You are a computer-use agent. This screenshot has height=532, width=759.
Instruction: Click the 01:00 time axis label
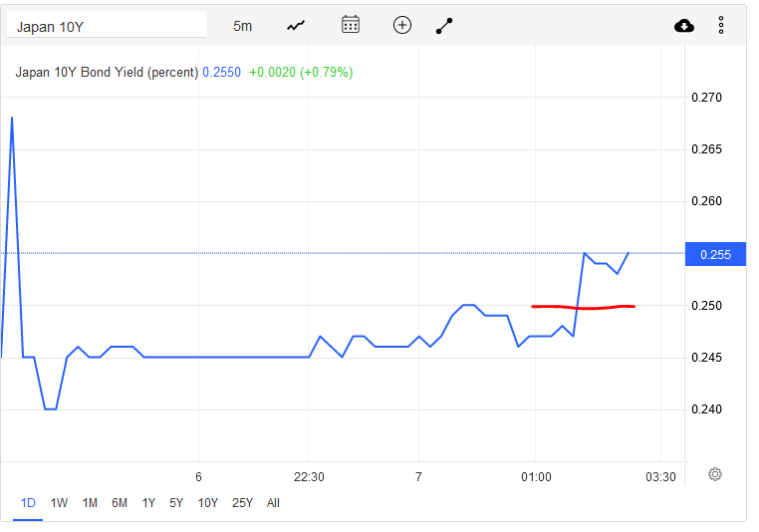tap(536, 477)
